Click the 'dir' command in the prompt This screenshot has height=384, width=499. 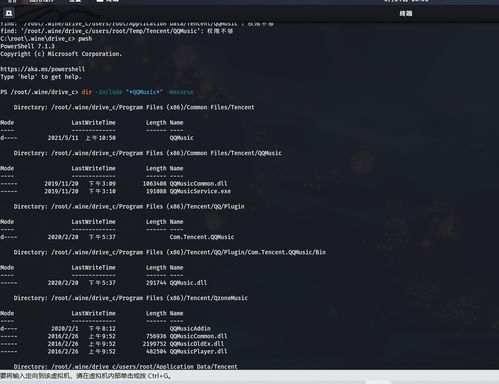point(87,92)
